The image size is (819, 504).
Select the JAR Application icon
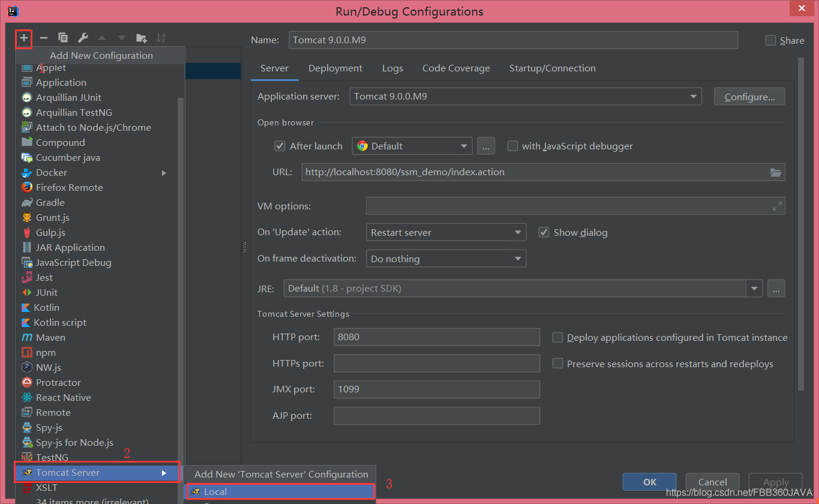(x=26, y=247)
